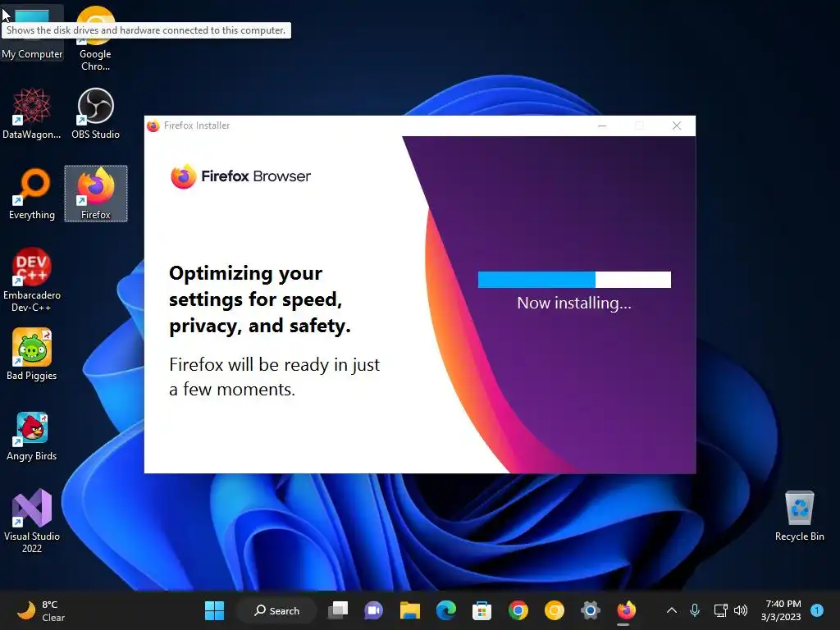Open the Windows Start menu
The height and width of the screenshot is (630, 840).
pos(214,610)
